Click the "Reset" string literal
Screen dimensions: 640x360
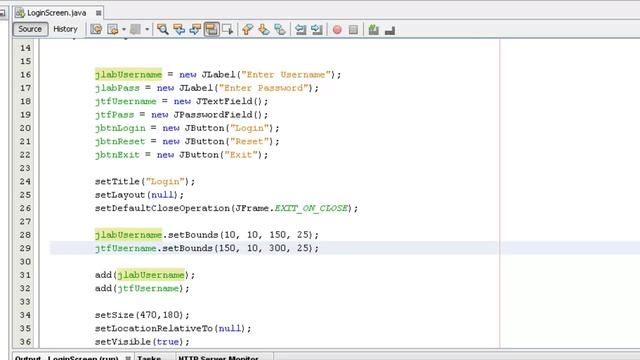point(249,142)
